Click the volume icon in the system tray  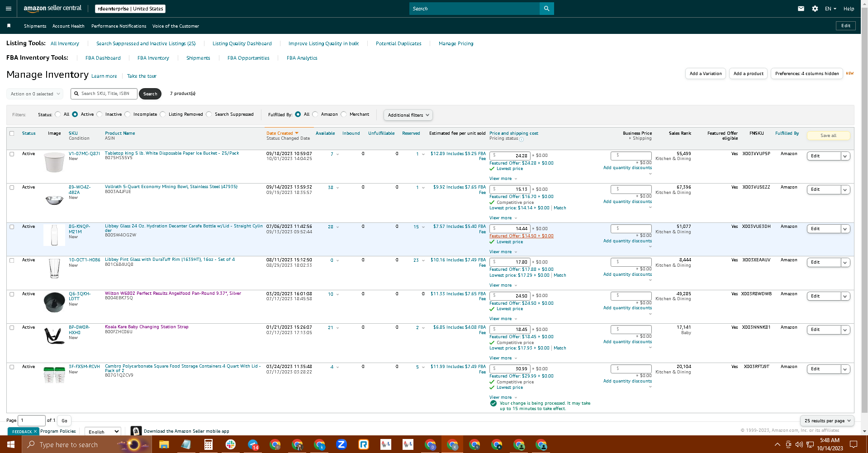(x=799, y=444)
